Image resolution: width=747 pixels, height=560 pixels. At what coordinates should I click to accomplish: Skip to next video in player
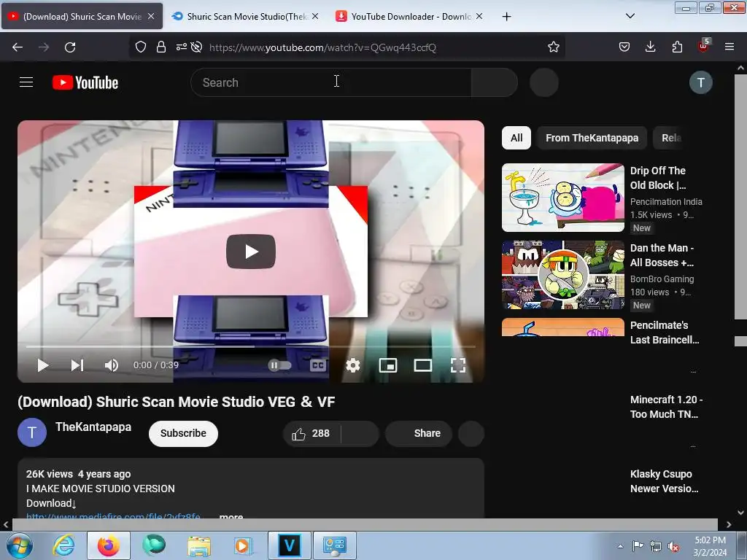(x=77, y=365)
